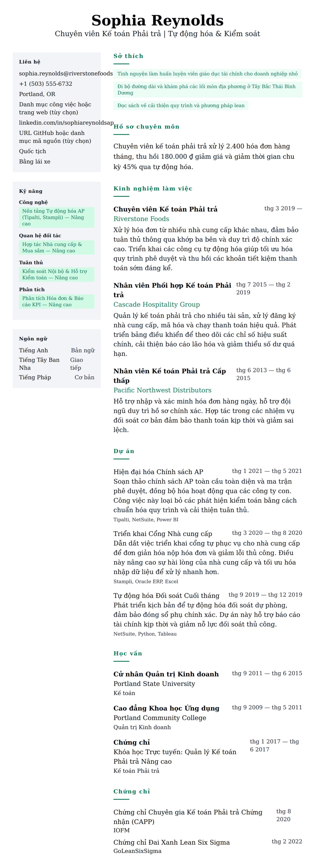
Task: Select "Triển khai Cổng Nhà cung cấp" project title
Action: click(162, 534)
